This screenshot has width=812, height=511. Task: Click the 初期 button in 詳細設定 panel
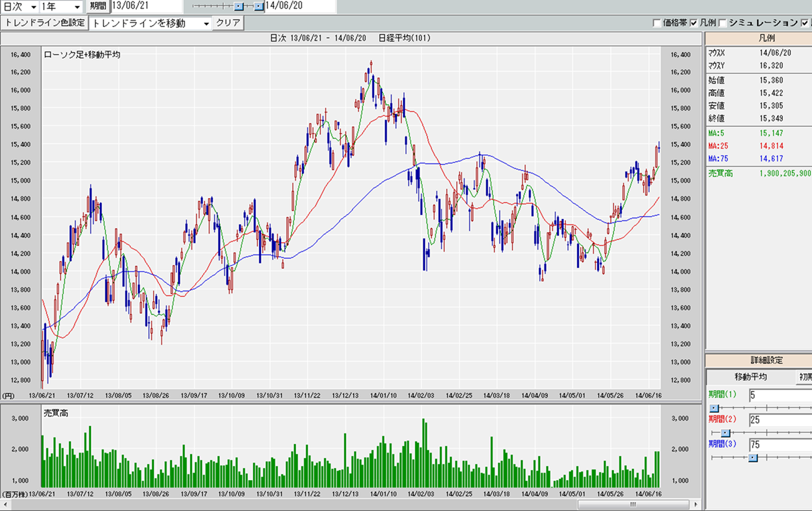click(x=804, y=377)
